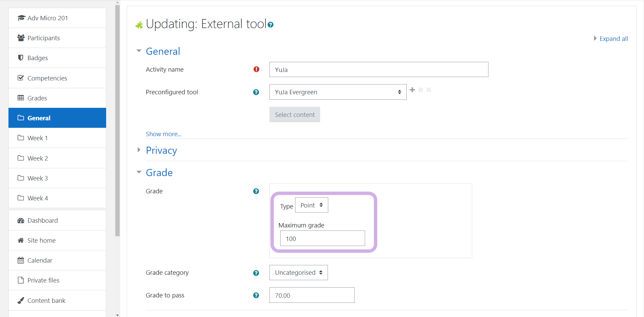This screenshot has height=317, width=644.
Task: Click the Maximum grade input field
Action: 322,239
